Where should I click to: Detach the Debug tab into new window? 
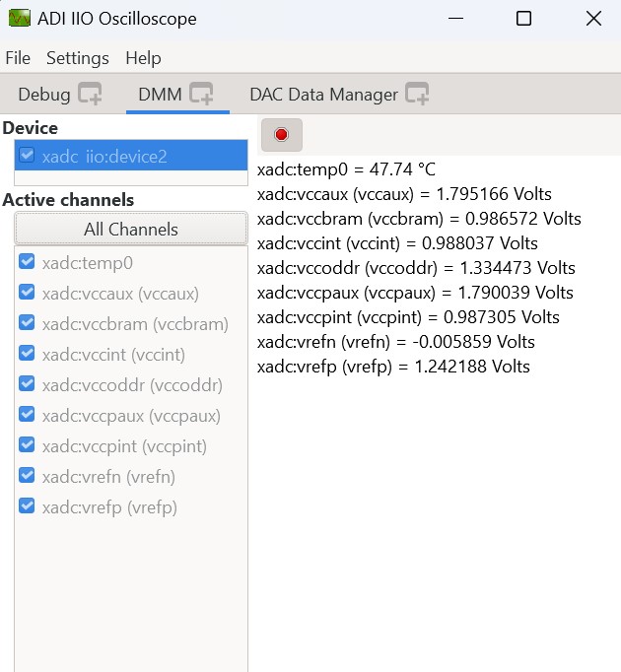90,93
